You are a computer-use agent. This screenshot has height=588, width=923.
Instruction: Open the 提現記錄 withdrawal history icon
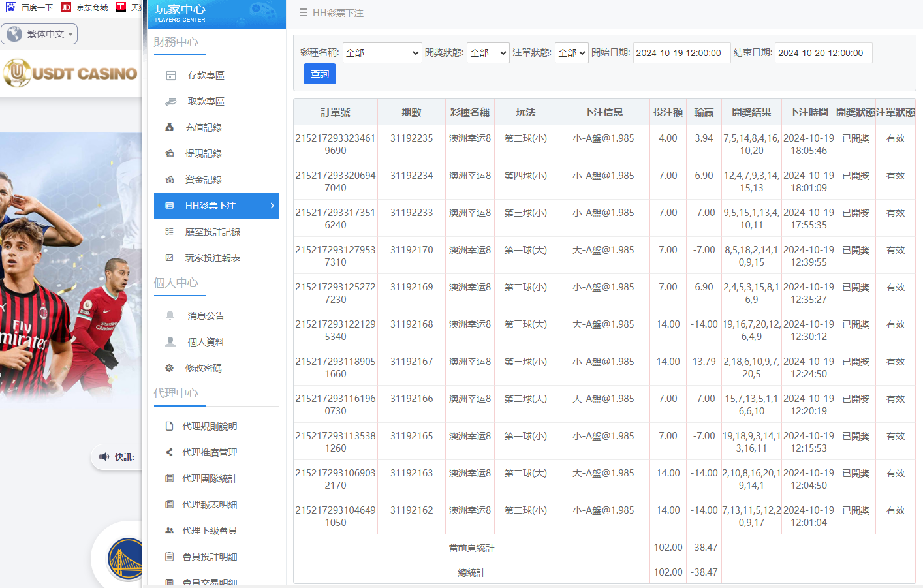coord(170,153)
